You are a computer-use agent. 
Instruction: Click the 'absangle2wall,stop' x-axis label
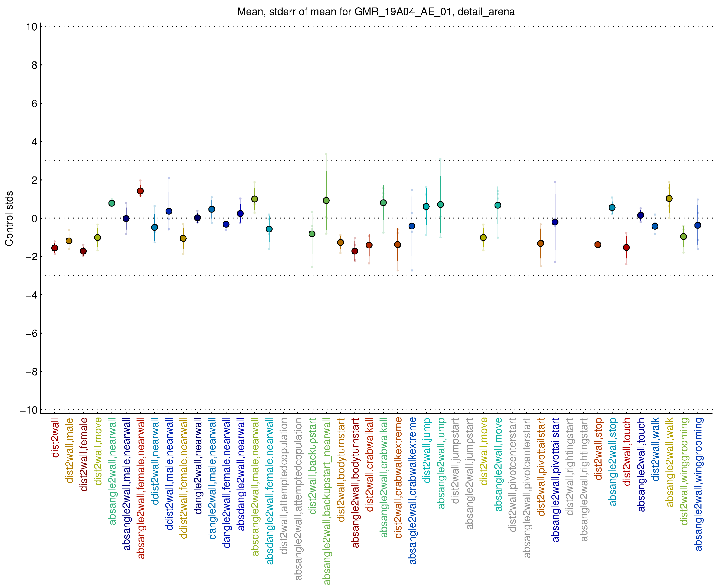(612, 462)
